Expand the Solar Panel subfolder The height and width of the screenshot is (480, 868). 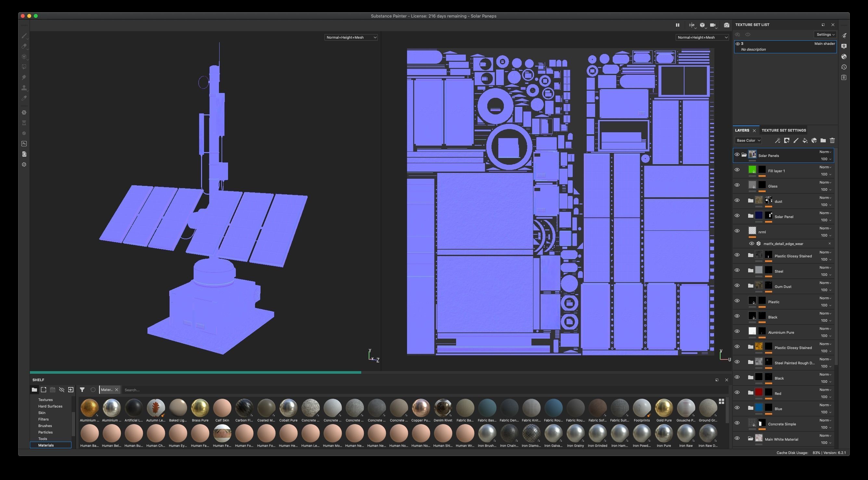click(x=750, y=216)
